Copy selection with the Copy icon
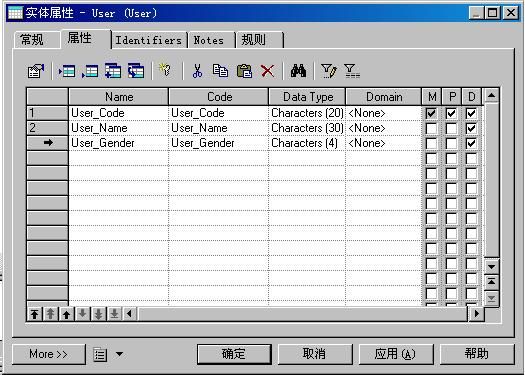Image resolution: width=525 pixels, height=375 pixels. 220,71
